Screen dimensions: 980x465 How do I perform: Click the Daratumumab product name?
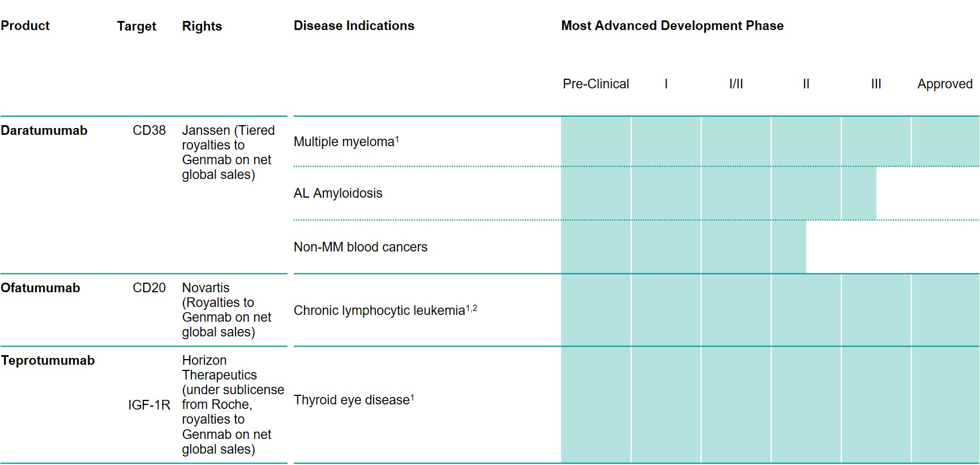click(x=44, y=131)
